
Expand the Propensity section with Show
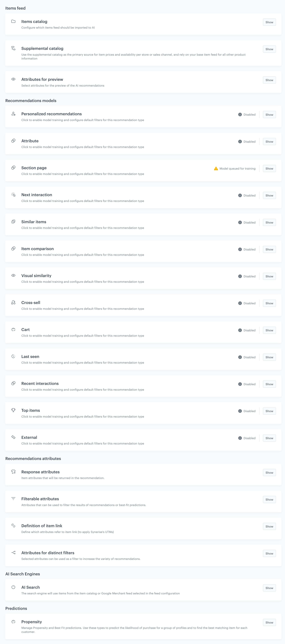269,623
